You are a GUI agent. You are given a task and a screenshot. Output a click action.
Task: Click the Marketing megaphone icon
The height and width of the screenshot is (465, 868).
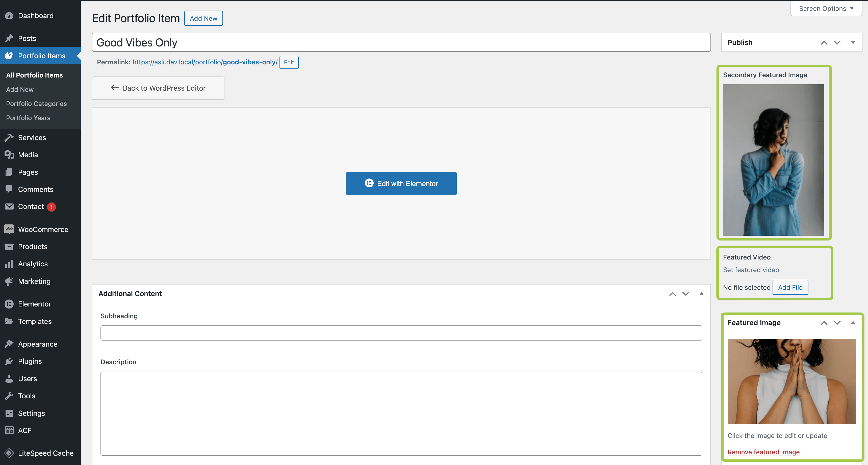click(x=9, y=281)
